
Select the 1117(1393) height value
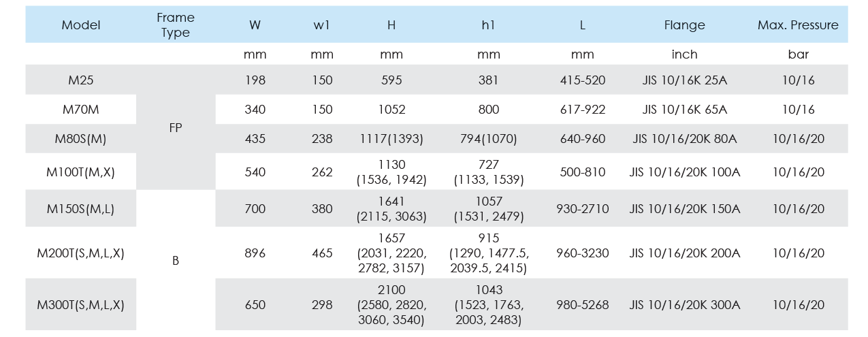(x=391, y=139)
